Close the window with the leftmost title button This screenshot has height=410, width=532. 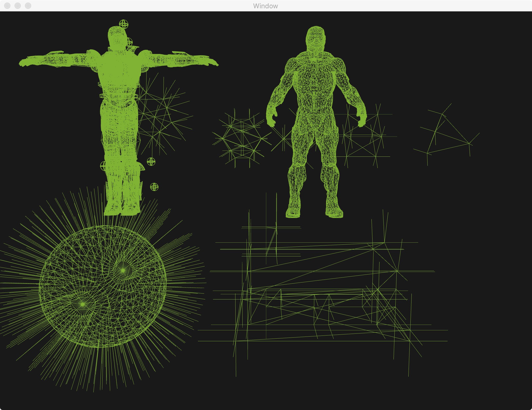(7, 6)
